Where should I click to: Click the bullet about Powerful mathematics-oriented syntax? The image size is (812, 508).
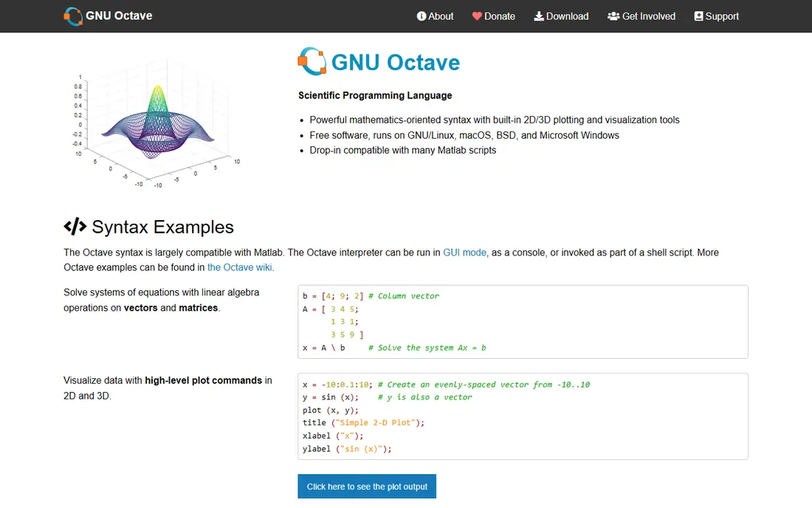coord(495,120)
